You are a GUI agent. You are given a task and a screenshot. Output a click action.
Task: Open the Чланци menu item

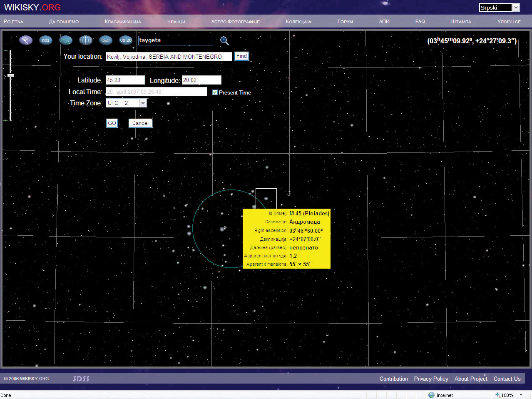(x=176, y=22)
